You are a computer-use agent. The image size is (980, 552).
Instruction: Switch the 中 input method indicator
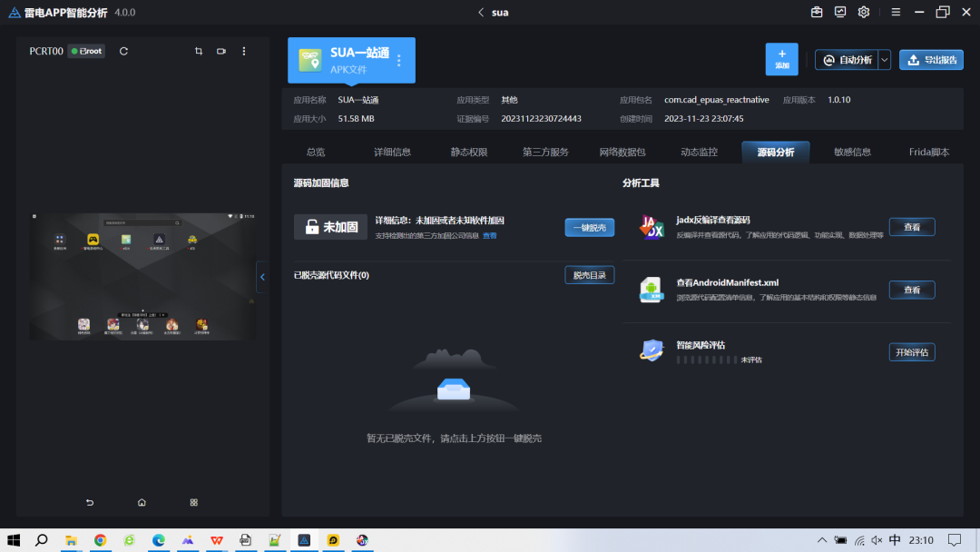pyautogui.click(x=895, y=540)
